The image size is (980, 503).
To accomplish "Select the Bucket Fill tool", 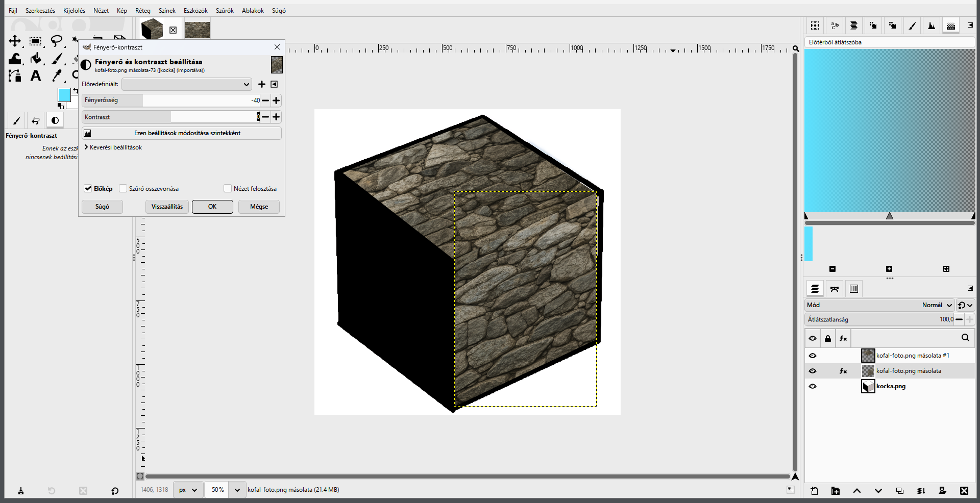I will tap(35, 59).
